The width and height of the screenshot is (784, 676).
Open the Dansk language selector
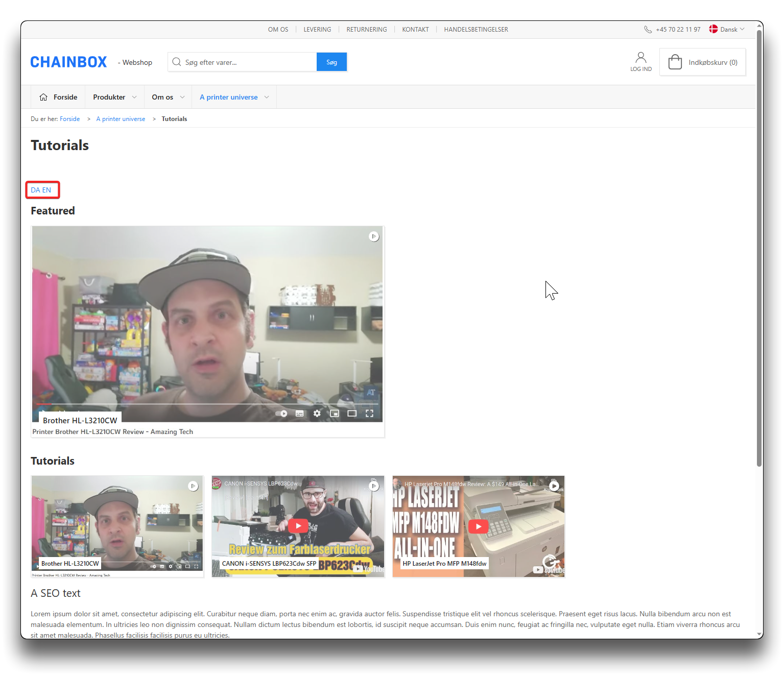point(727,30)
